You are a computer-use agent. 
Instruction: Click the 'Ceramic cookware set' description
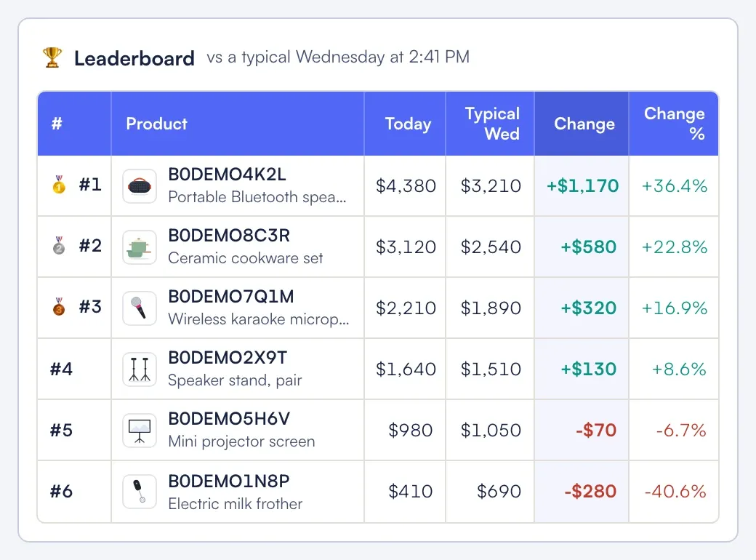[x=246, y=258]
